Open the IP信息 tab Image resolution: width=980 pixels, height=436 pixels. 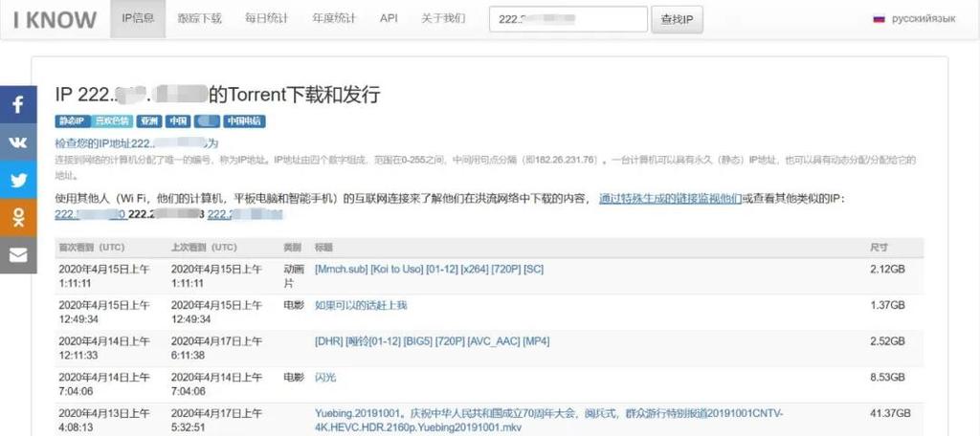click(x=138, y=18)
